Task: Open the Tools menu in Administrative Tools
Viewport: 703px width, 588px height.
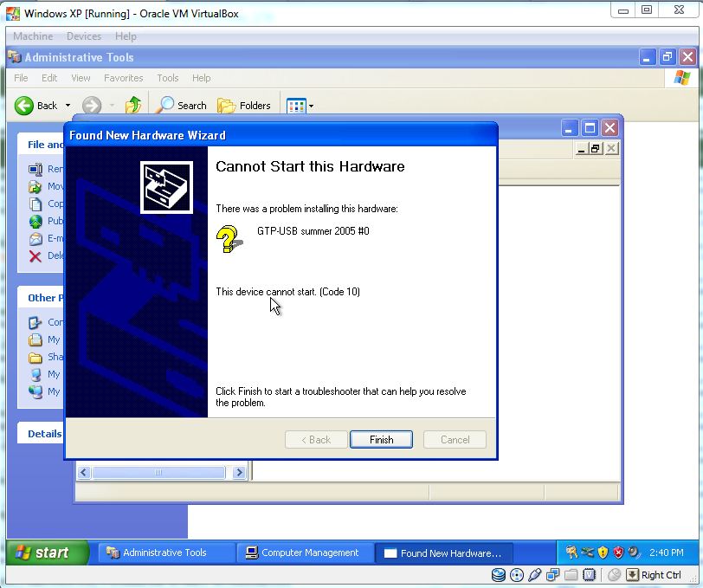Action: coord(168,78)
